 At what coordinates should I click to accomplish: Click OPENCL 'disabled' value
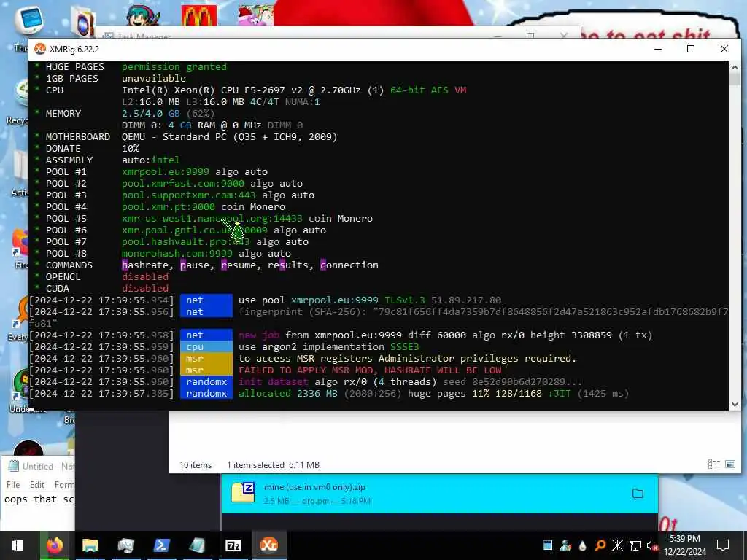[145, 276]
